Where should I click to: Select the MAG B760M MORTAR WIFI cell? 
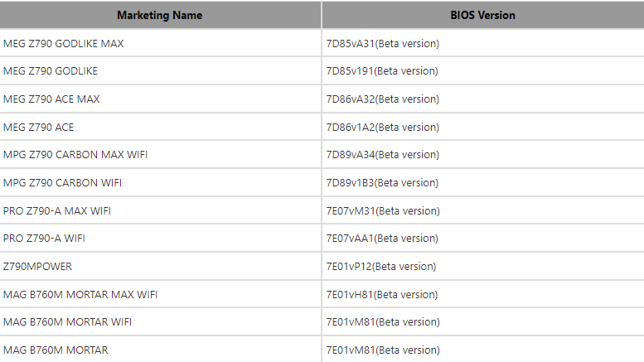[x=160, y=322]
